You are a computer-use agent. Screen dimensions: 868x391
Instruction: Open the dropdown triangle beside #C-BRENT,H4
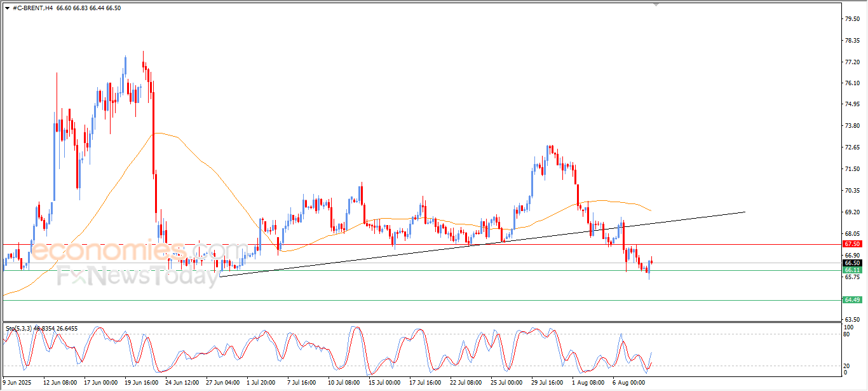tap(8, 8)
